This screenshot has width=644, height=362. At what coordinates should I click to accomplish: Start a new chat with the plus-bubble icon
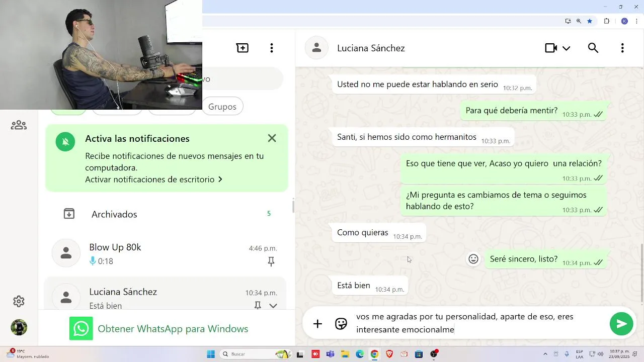(243, 48)
